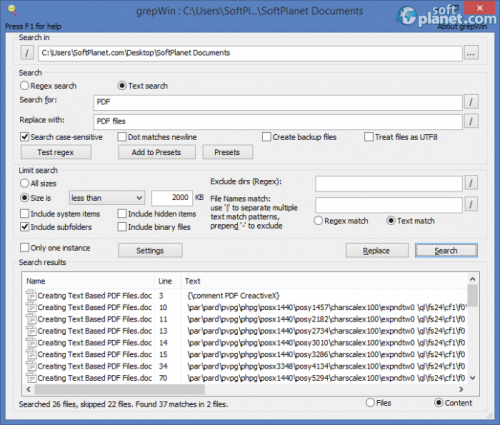Open About grepWin link

coord(462,26)
